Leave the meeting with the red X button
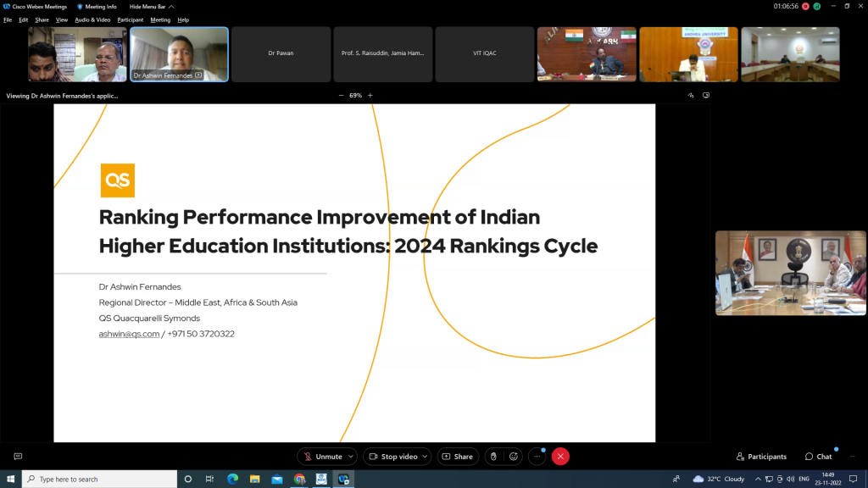Image resolution: width=868 pixels, height=488 pixels. click(x=560, y=457)
